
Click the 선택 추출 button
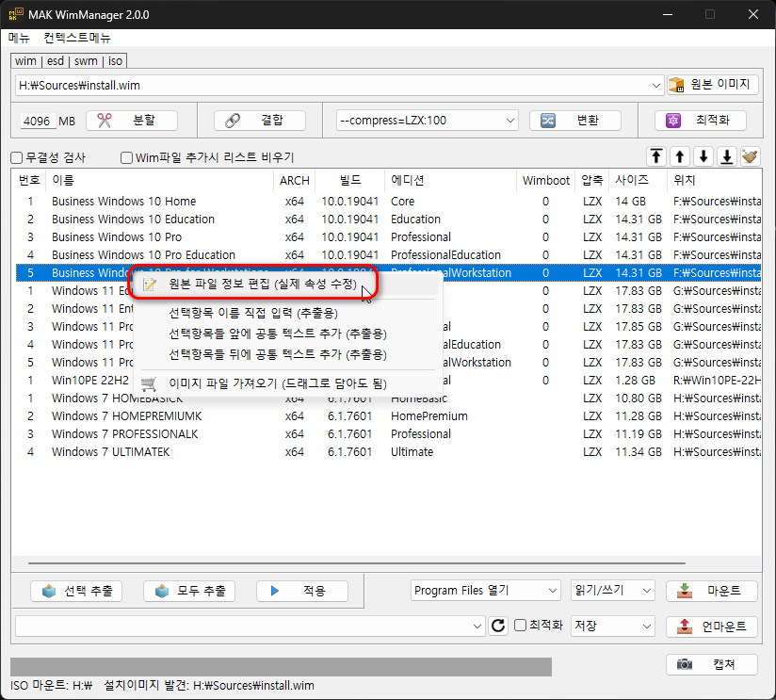click(x=76, y=591)
